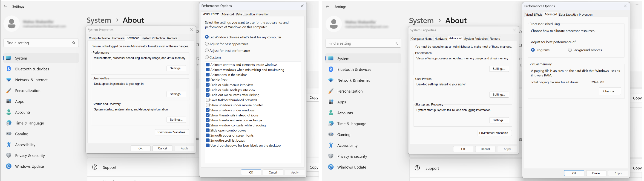Open Apps icon in left-hand Settings window

pos(9,101)
